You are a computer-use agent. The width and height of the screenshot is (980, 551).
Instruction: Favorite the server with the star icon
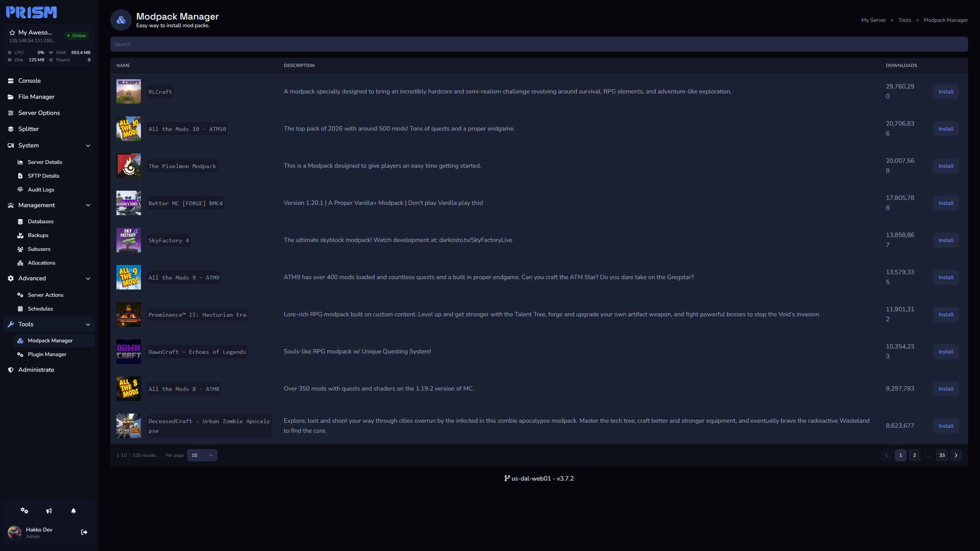12,33
